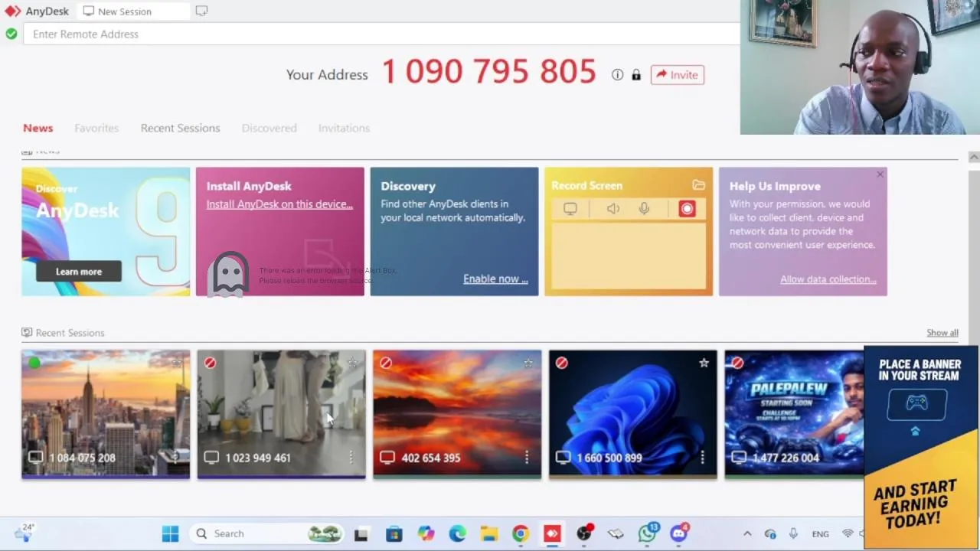Open File Explorer from taskbar
This screenshot has width=980, height=551.
click(x=489, y=533)
